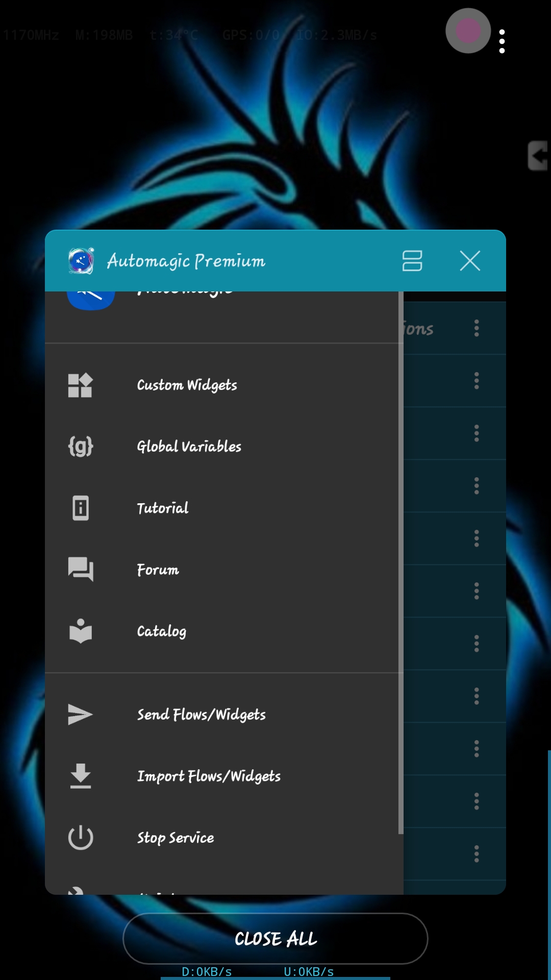Tap the Automagic Premium title text
The height and width of the screenshot is (980, 551).
(x=186, y=261)
